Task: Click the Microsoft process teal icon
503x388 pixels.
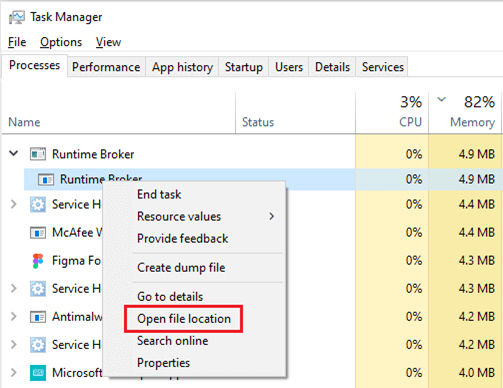Action: 38,373
